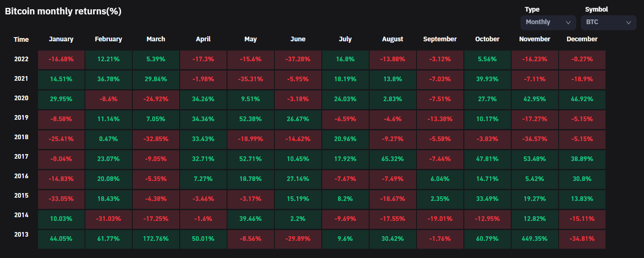Click the July column header
This screenshot has height=258, width=644.
pos(345,39)
